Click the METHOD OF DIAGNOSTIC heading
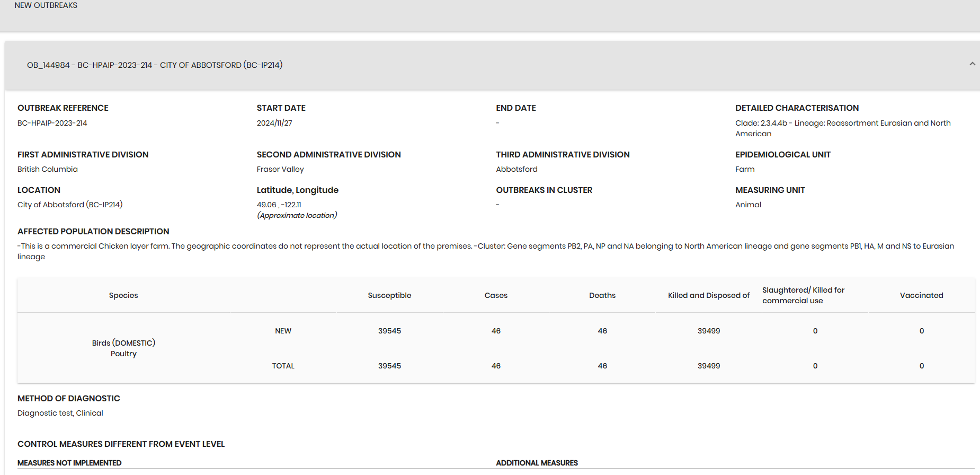This screenshot has width=980, height=475. 69,399
